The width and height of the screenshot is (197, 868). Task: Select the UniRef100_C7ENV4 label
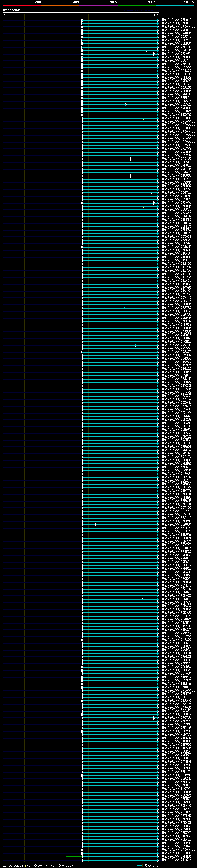coord(177,382)
